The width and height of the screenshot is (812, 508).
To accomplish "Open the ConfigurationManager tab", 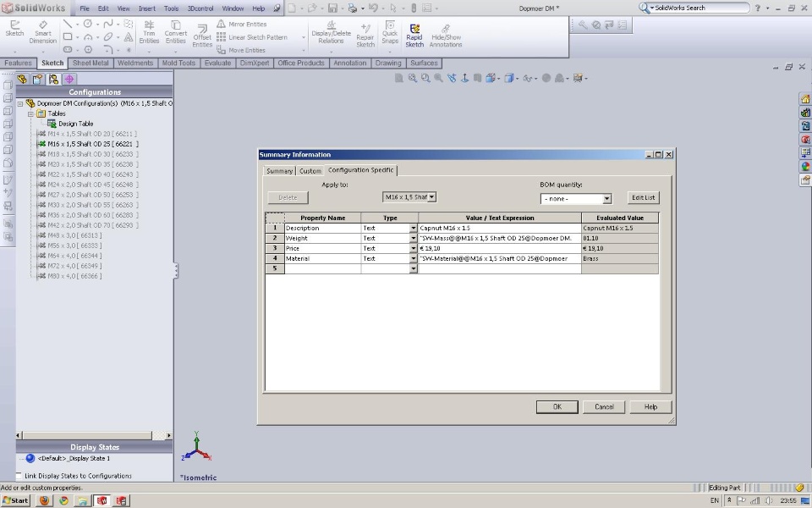I will [x=53, y=79].
